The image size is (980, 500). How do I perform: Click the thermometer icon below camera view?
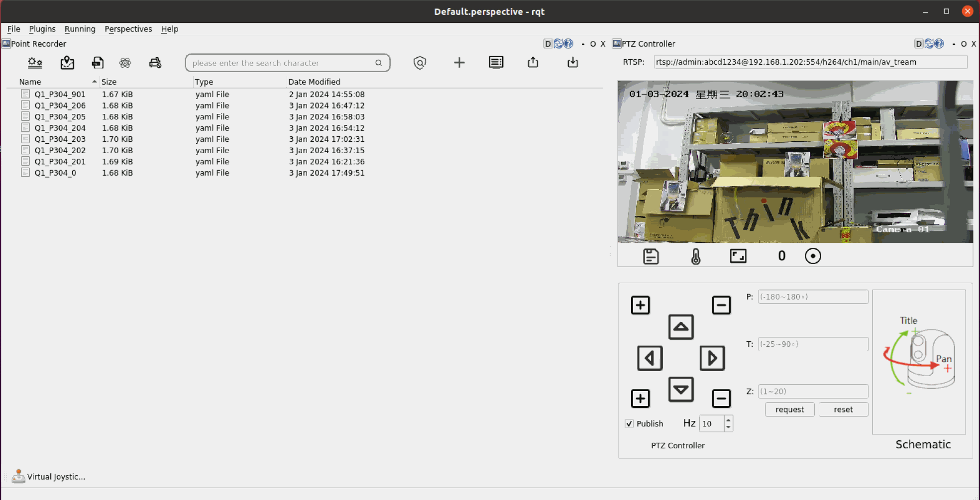click(x=695, y=256)
